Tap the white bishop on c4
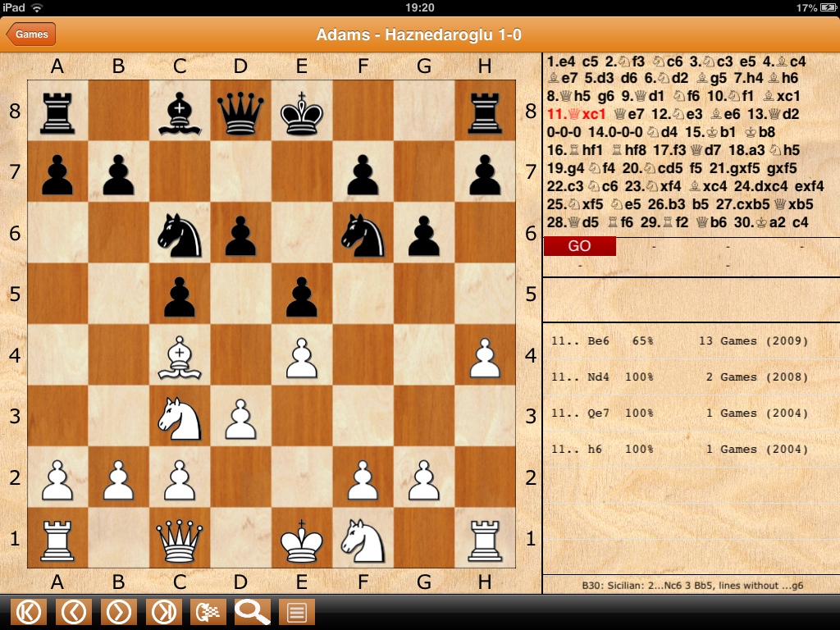Image resolution: width=840 pixels, height=630 pixels. [180, 356]
